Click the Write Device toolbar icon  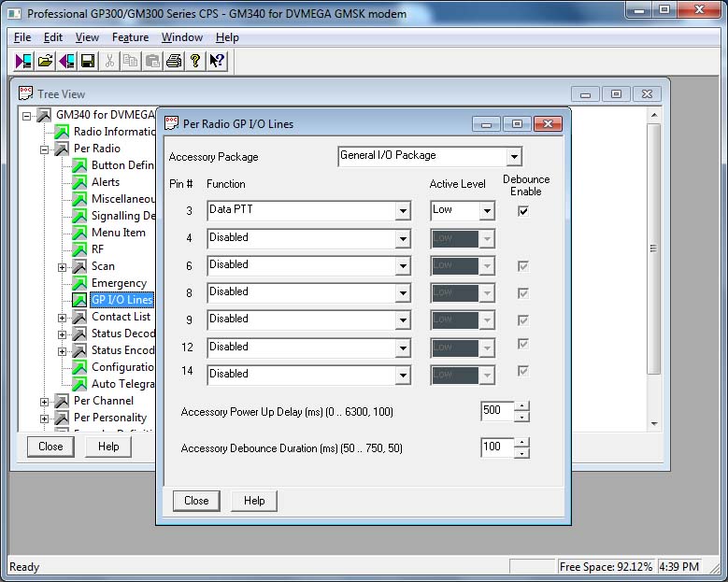(66, 61)
